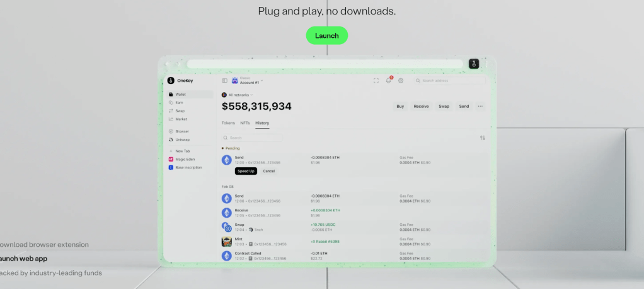Click the Search address field

(x=450, y=81)
